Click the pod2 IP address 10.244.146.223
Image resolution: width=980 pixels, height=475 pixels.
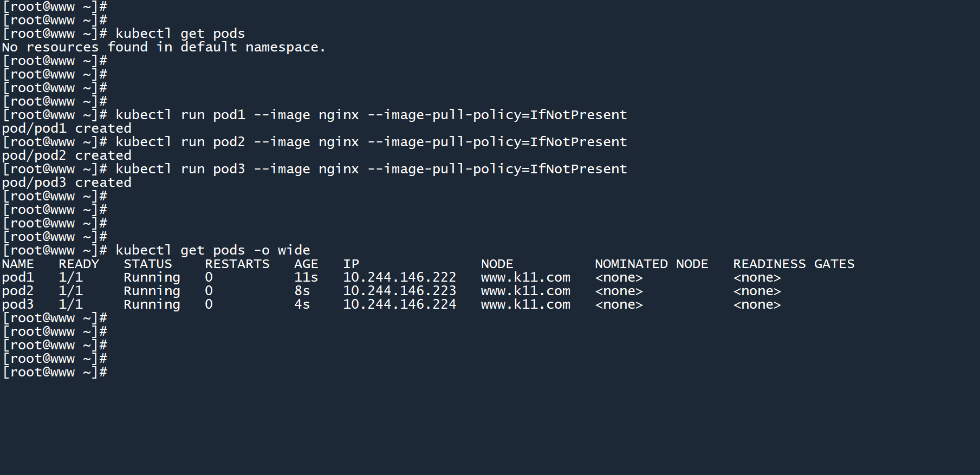399,291
